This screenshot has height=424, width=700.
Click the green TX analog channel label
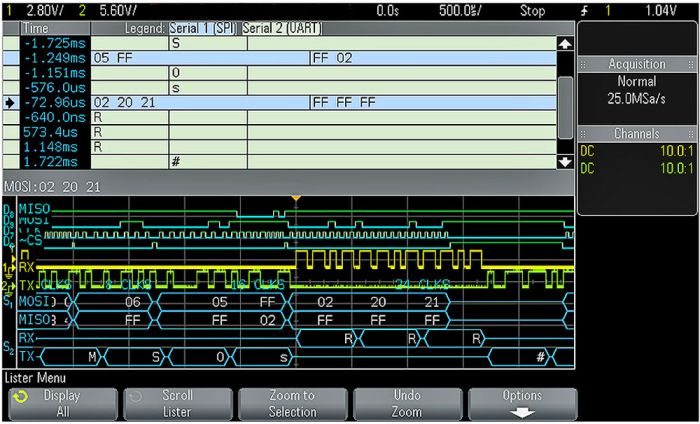point(26,285)
